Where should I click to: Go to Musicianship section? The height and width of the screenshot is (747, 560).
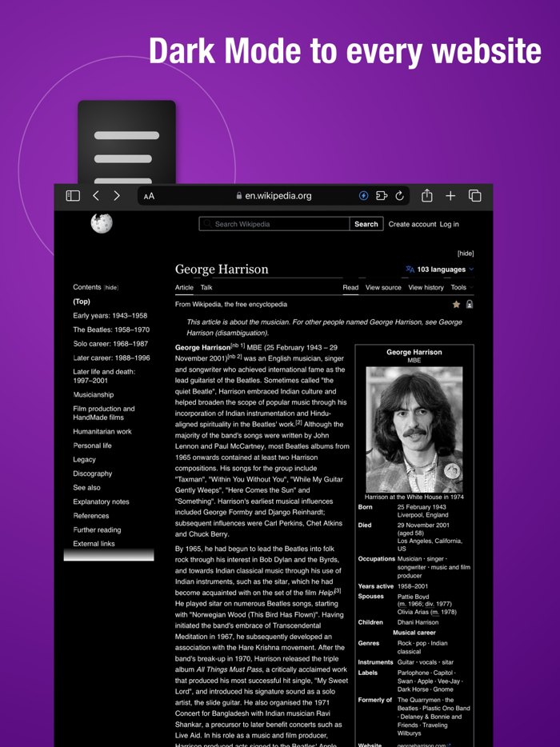pyautogui.click(x=94, y=394)
